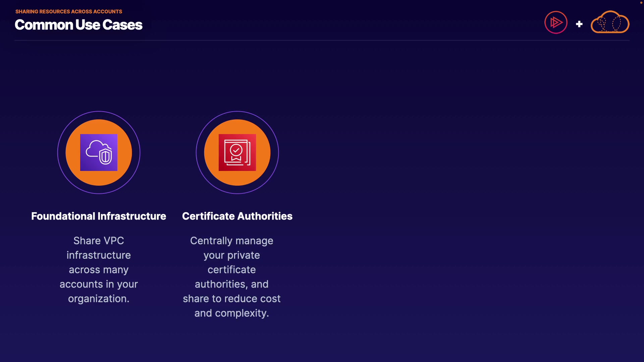Click the "Centrally manage" text line
This screenshot has width=644, height=362.
coord(231,241)
